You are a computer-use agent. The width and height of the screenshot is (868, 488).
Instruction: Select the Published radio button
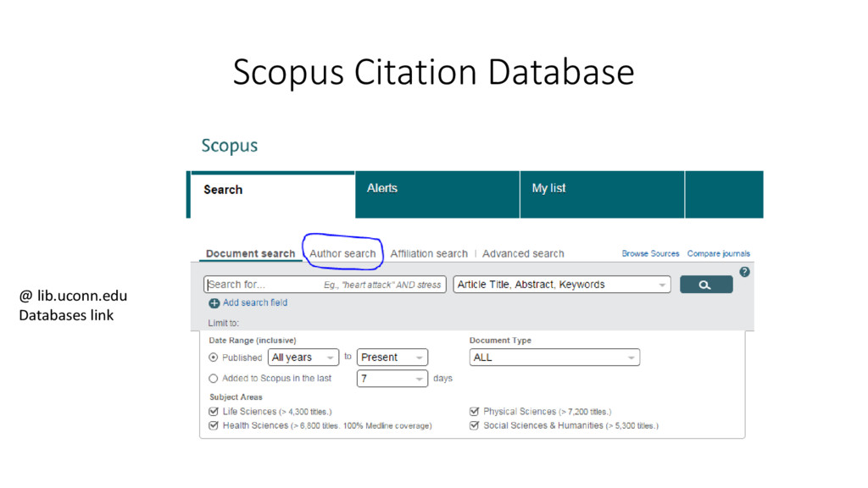[x=213, y=358]
